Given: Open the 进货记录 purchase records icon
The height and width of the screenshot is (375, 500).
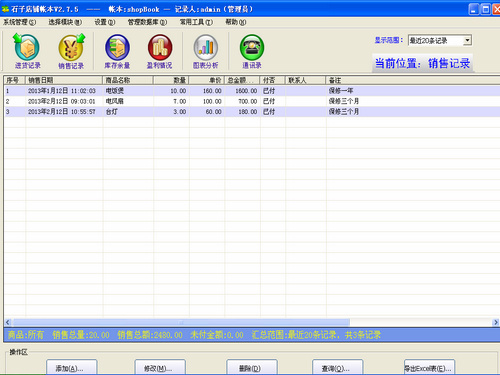Looking at the screenshot, I should click(27, 51).
